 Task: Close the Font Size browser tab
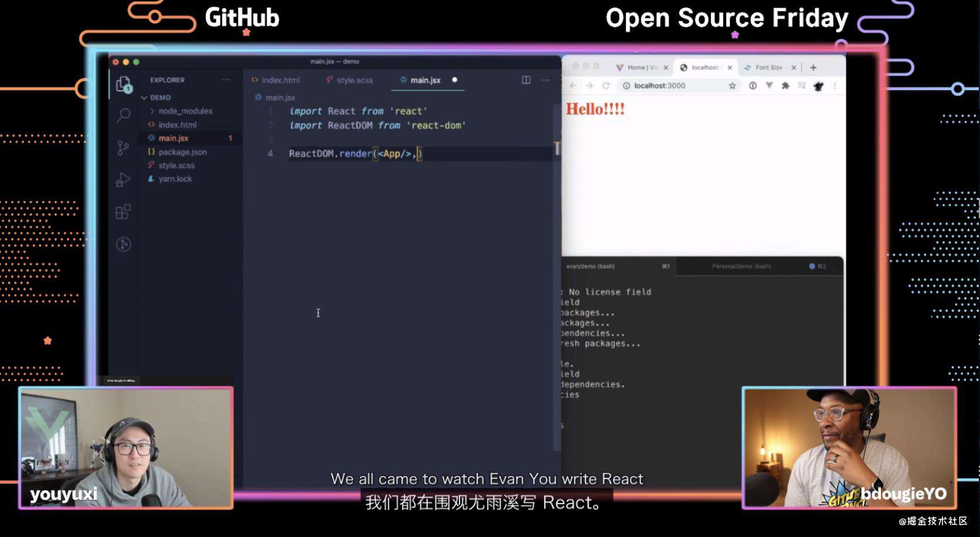point(794,67)
